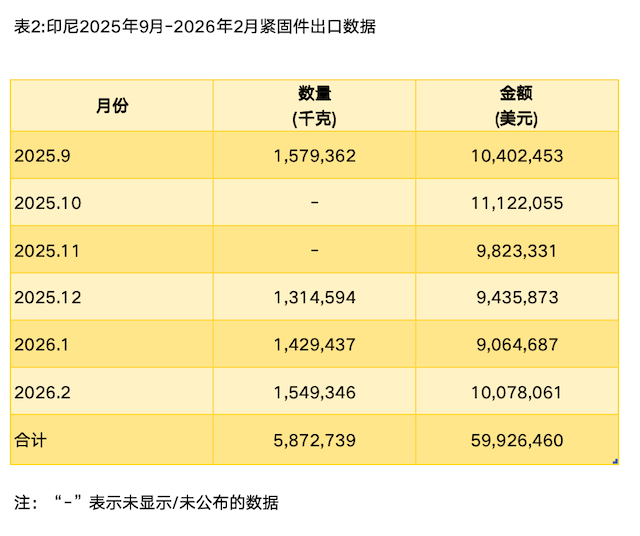Select the quantity cell '1,579,362'
The width and height of the screenshot is (640, 536).
(x=314, y=156)
